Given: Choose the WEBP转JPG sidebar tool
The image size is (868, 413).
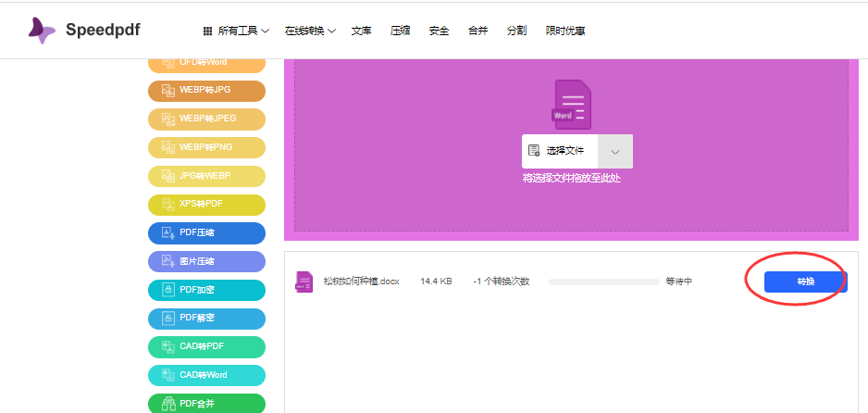Looking at the screenshot, I should pos(206,91).
